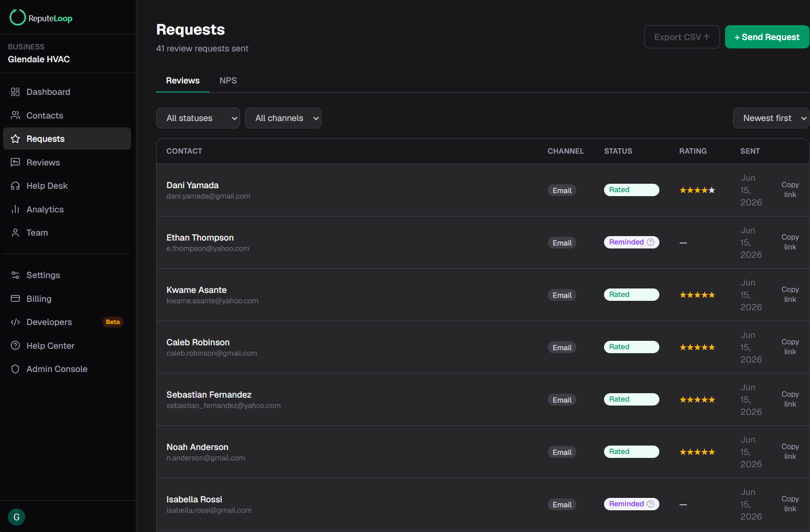Open the Admin Console
Screen dimensions: 810x532
(x=67, y=369)
